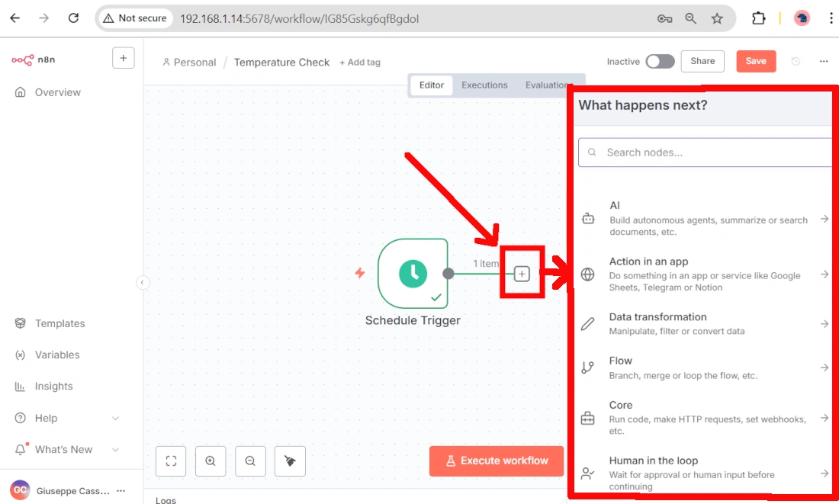
Task: Click the Save button
Action: click(x=755, y=61)
